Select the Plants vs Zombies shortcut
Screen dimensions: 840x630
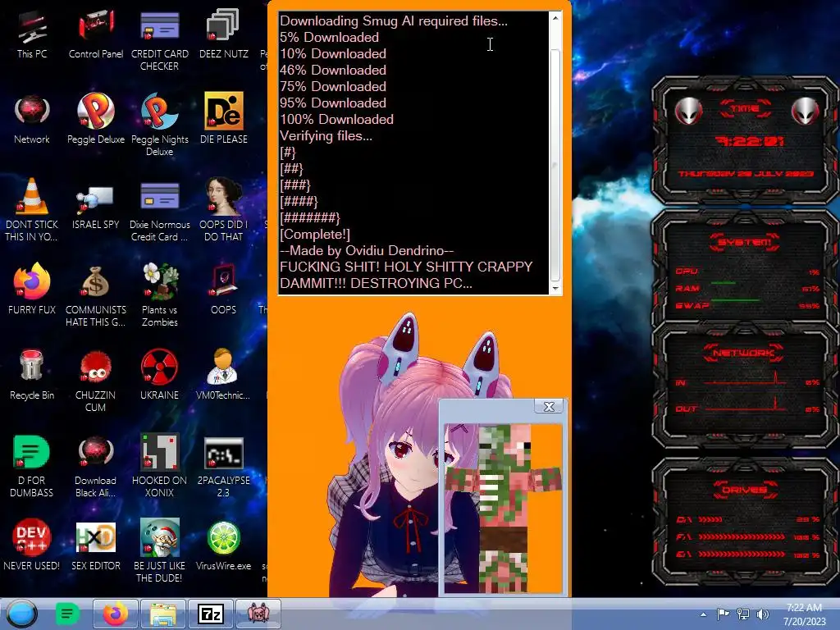[x=160, y=294]
